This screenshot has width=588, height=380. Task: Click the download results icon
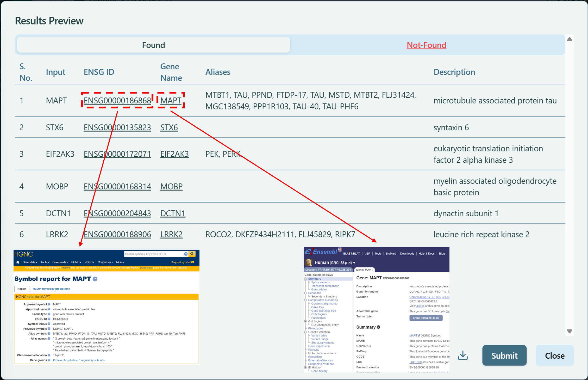463,355
